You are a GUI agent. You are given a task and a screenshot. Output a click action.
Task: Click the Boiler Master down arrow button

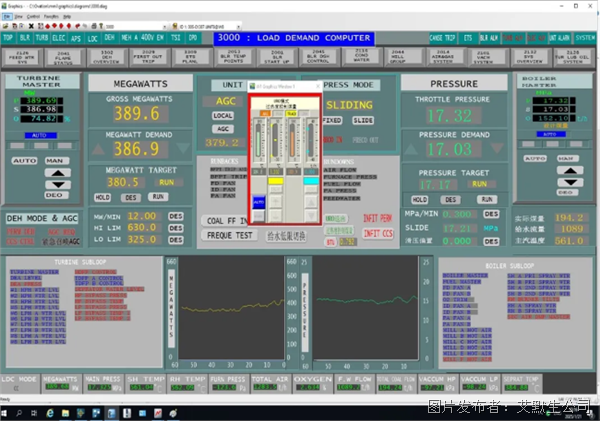[570, 182]
